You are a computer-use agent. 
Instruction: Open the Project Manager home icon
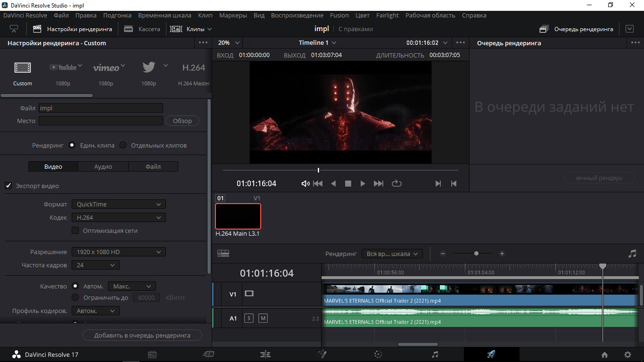604,355
